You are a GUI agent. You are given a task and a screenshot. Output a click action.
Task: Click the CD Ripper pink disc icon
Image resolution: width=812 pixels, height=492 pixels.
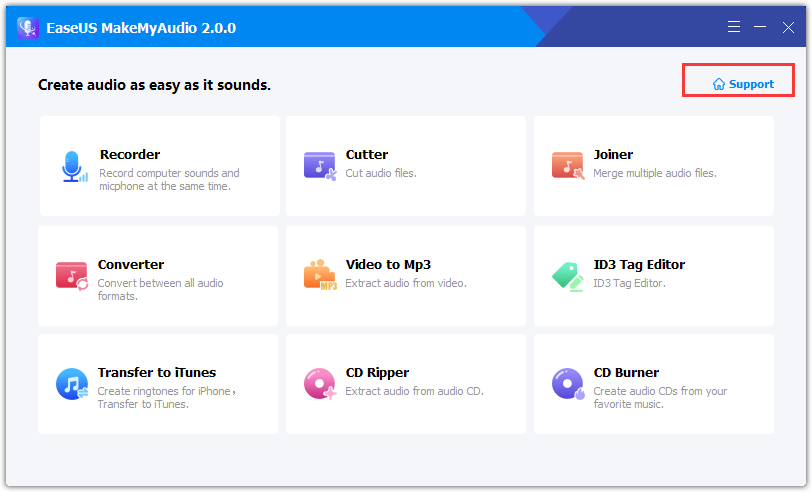click(x=320, y=384)
